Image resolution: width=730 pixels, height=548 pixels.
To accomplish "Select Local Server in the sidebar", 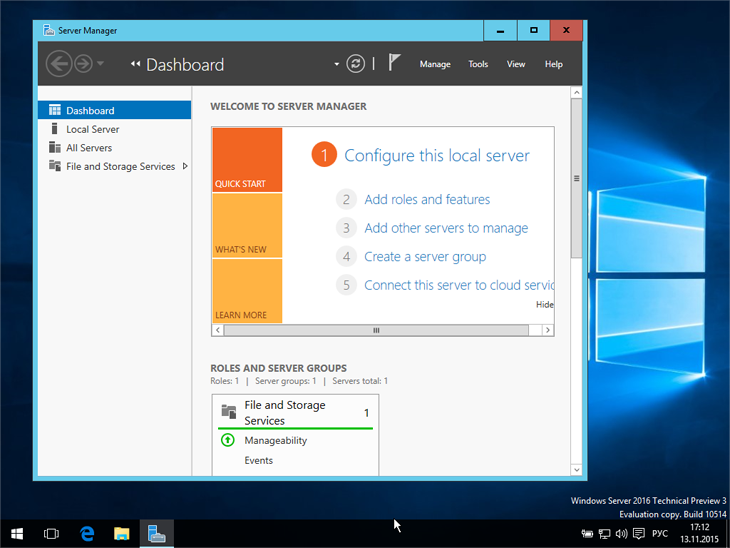I will (x=92, y=129).
